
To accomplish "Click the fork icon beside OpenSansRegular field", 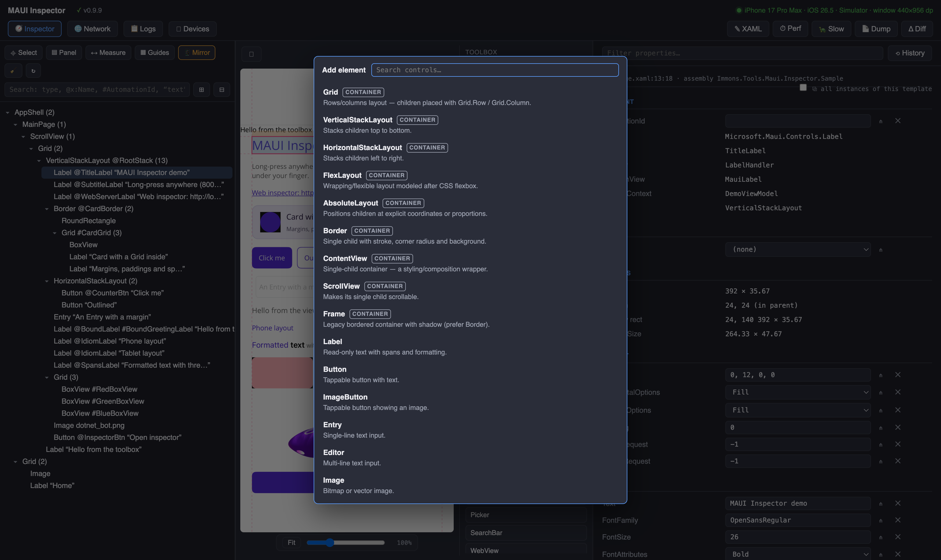I will click(881, 521).
